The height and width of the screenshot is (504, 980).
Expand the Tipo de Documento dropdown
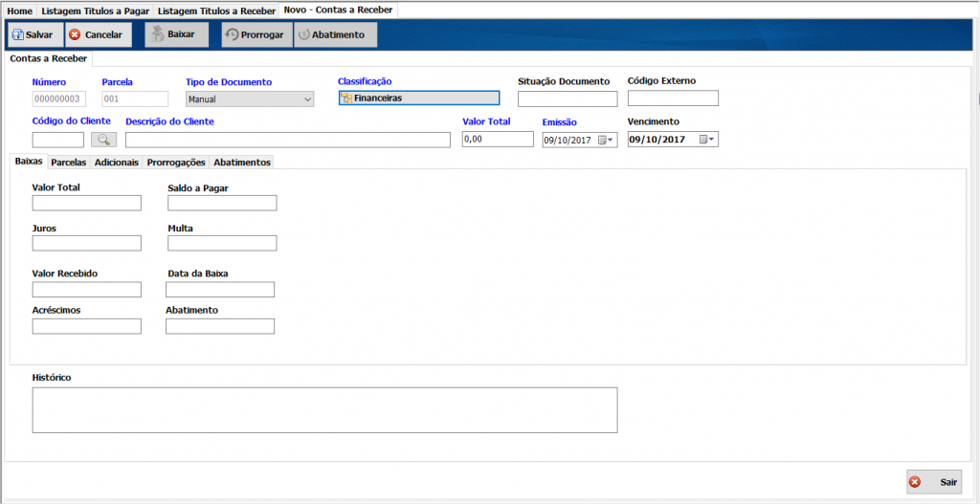(306, 99)
